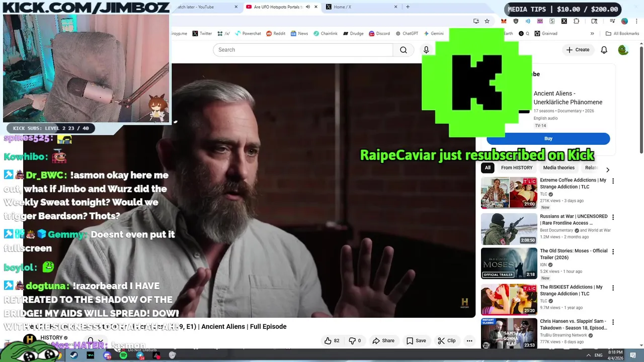Switch to the Home / X browser tab
The image size is (644, 362).
pos(362,7)
